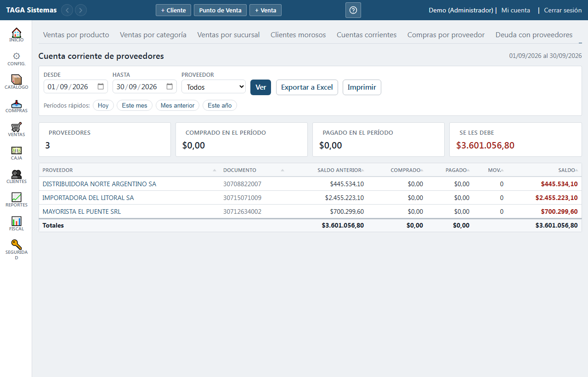Screen dimensions: 588x377
Task: Sort table by Proveedor column
Action: [x=129, y=170]
